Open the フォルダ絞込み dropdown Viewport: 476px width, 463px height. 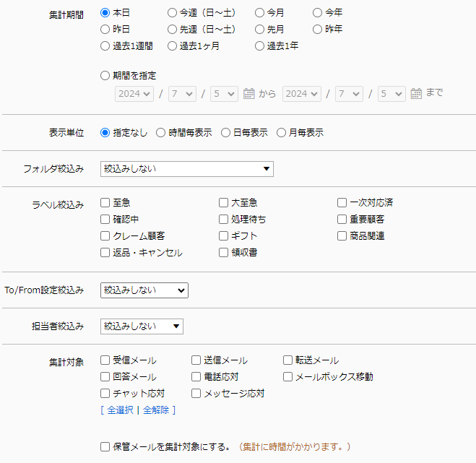(x=186, y=169)
